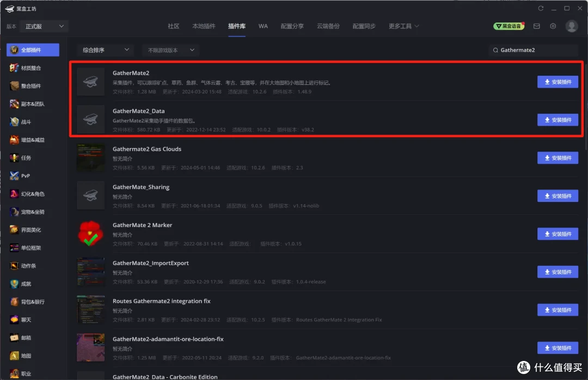Open the WA tab
The height and width of the screenshot is (380, 588).
[263, 25]
